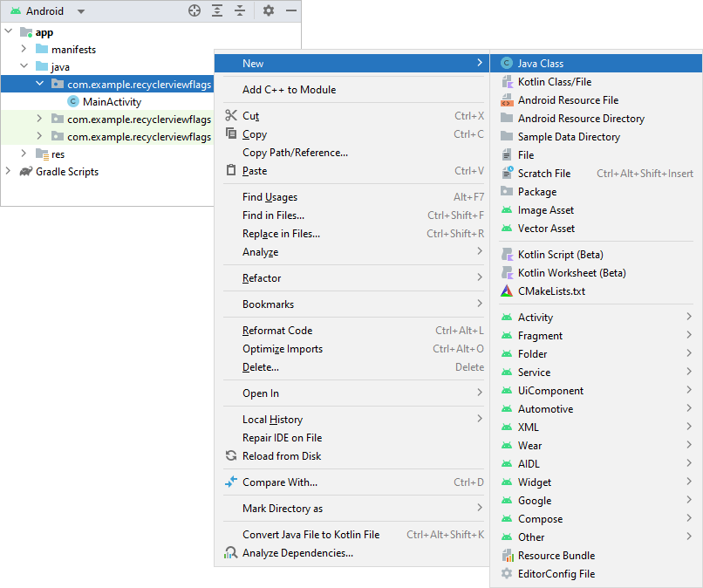
Task: Choose Optimize Imports entry
Action: (x=351, y=348)
